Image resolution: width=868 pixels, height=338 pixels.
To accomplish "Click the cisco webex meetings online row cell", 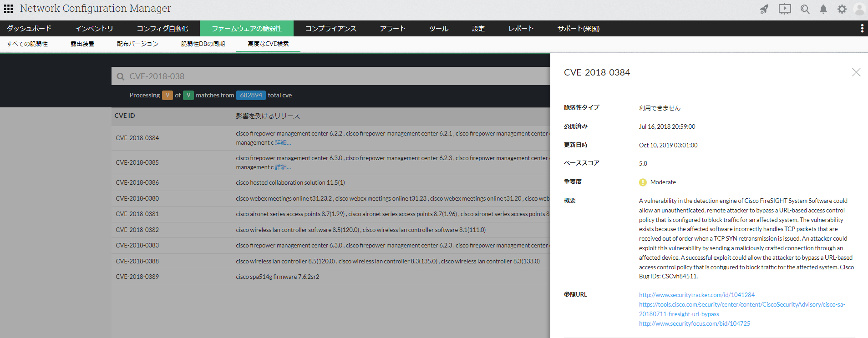I will pos(393,199).
